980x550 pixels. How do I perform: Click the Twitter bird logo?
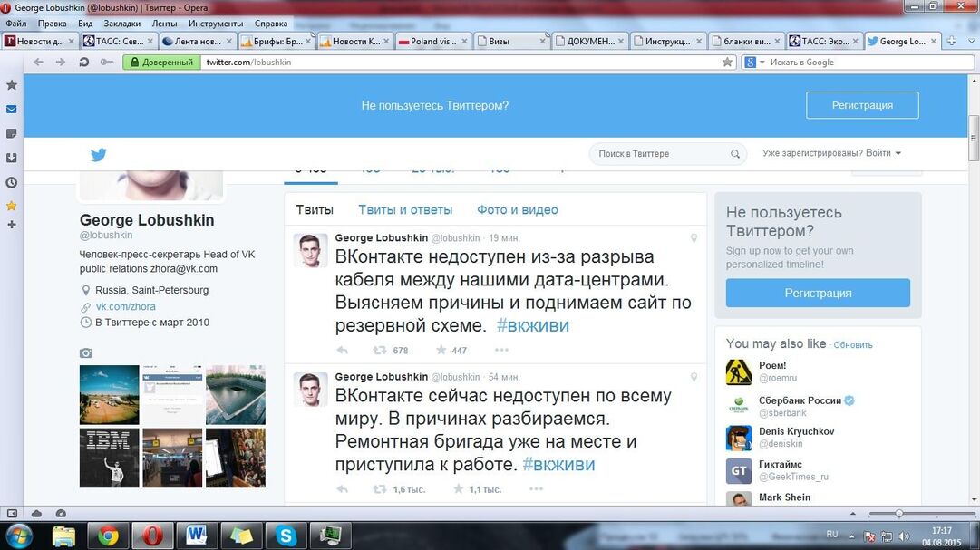[98, 155]
